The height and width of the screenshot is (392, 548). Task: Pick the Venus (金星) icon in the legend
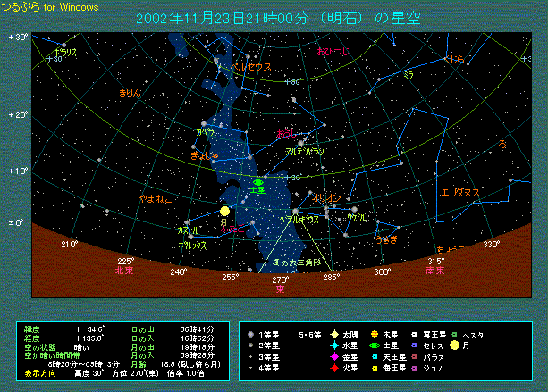(333, 356)
